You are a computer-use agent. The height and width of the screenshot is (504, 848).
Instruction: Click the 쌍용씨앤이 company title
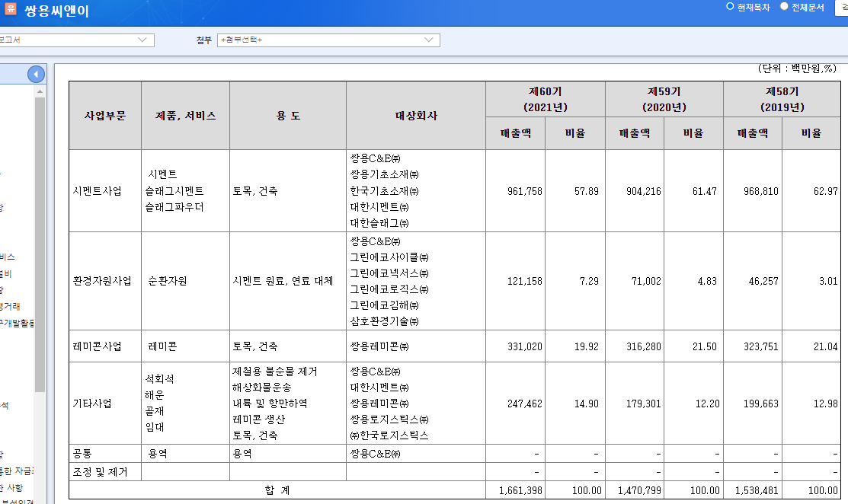pos(57,11)
